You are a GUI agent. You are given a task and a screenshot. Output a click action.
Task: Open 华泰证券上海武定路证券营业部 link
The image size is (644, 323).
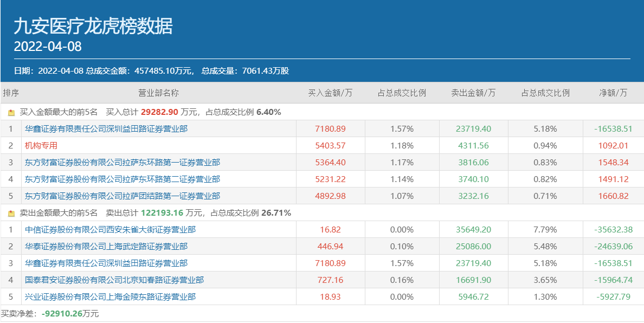(106, 247)
